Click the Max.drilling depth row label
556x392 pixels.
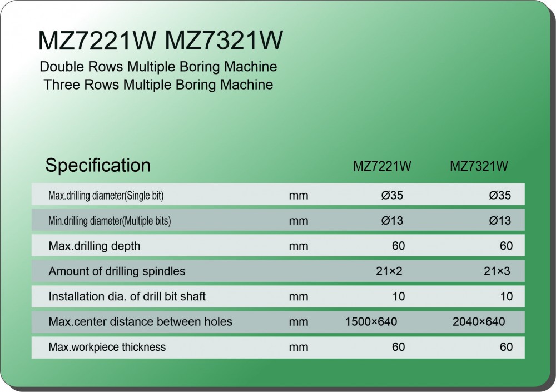95,246
